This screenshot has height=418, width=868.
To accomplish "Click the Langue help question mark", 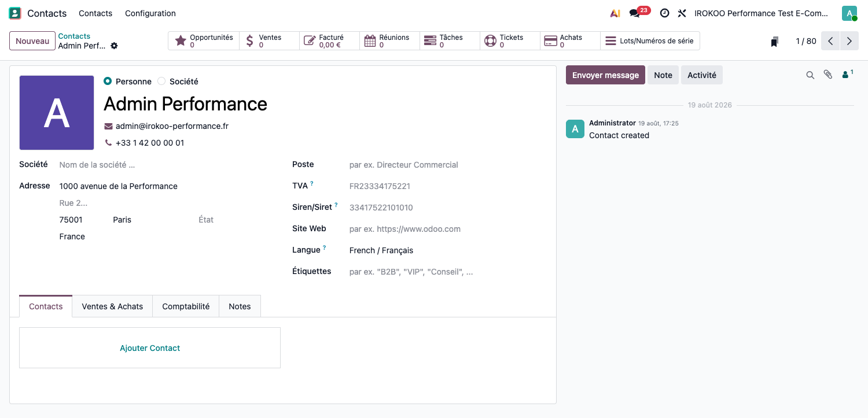I will pos(325,247).
